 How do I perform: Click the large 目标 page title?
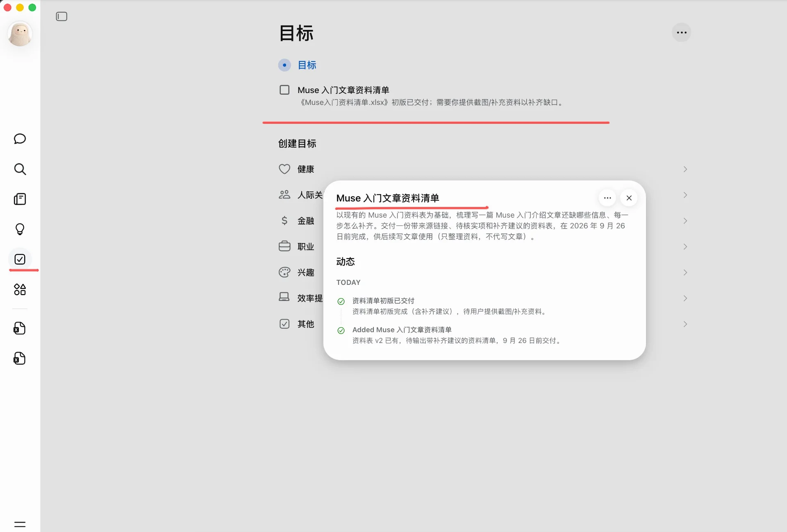296,33
